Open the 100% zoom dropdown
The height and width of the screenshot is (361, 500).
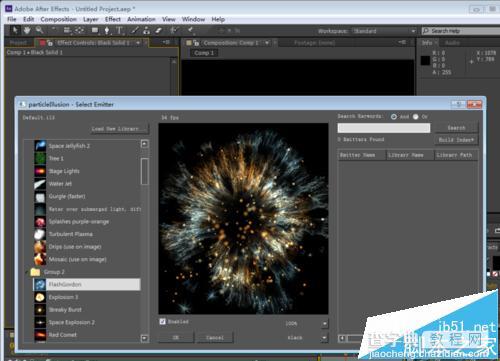point(324,323)
